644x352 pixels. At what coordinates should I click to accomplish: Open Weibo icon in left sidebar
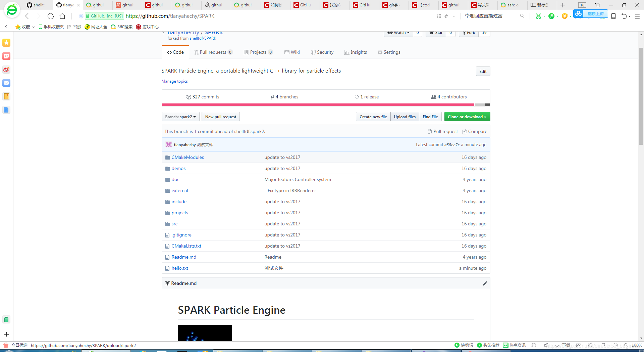tap(6, 70)
